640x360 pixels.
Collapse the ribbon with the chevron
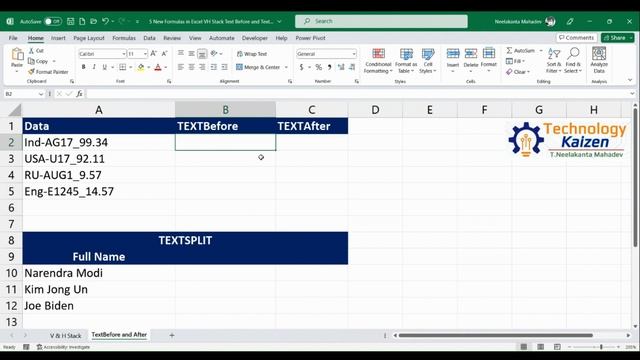pos(630,80)
